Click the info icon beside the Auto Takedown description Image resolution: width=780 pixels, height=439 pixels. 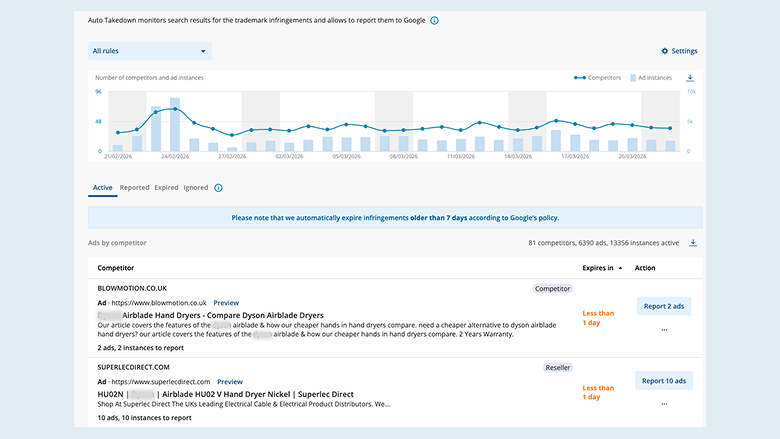(434, 20)
